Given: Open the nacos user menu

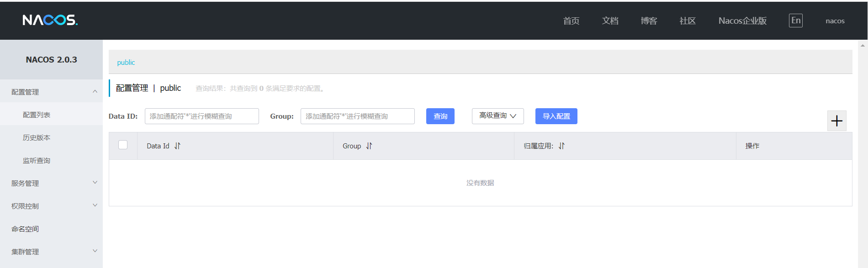Looking at the screenshot, I should click(835, 21).
